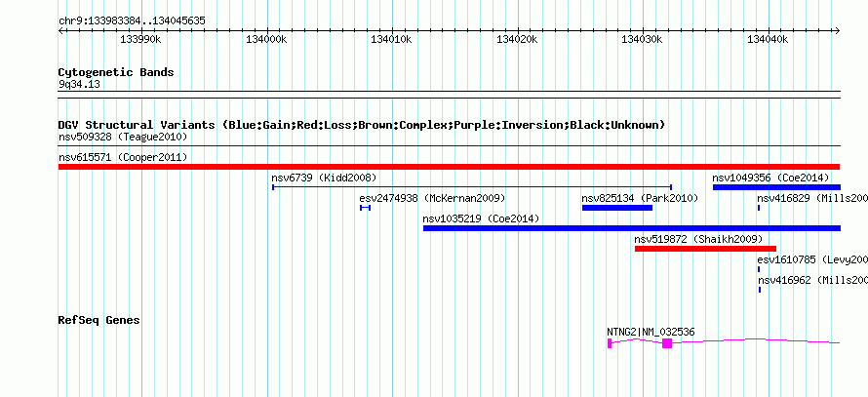Click the 134030k ruler tick label
This screenshot has width=868, height=397.
[x=642, y=40]
